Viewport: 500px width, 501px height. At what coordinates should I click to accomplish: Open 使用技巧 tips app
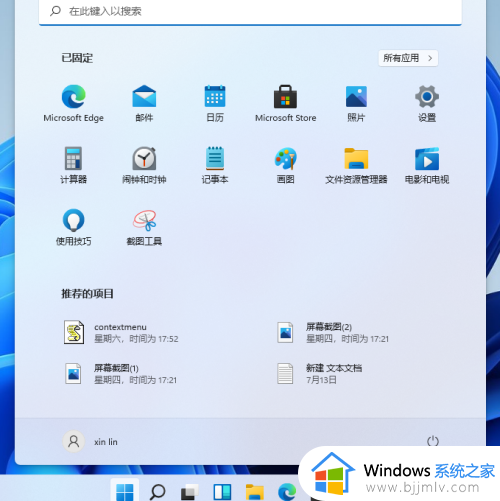click(x=73, y=227)
